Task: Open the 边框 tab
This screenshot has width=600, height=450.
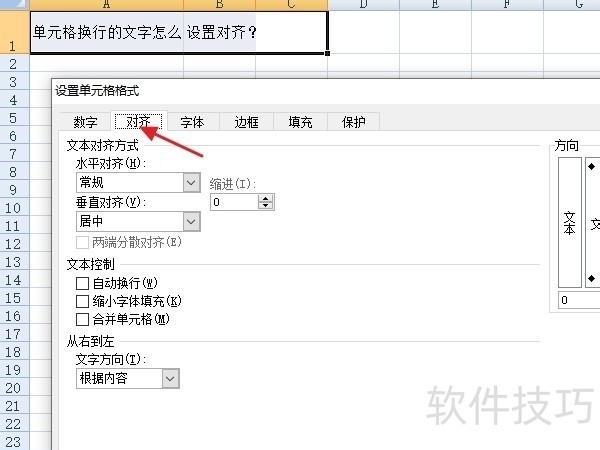Action: (x=246, y=122)
